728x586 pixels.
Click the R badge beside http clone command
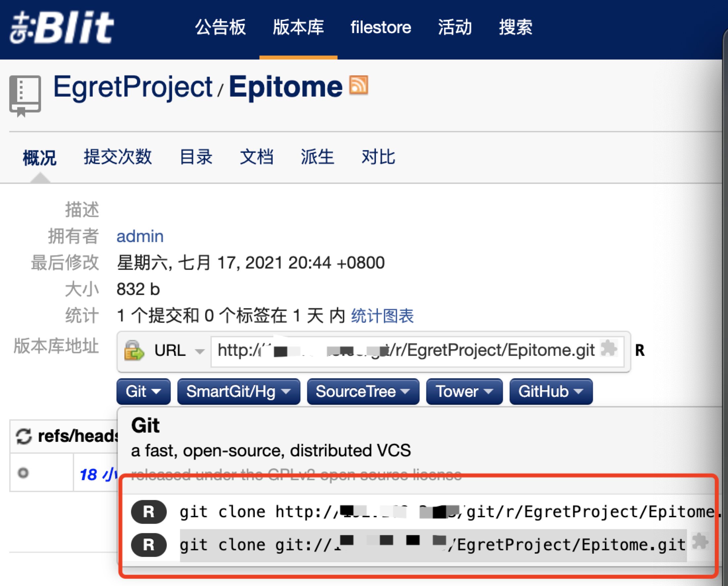coord(149,512)
